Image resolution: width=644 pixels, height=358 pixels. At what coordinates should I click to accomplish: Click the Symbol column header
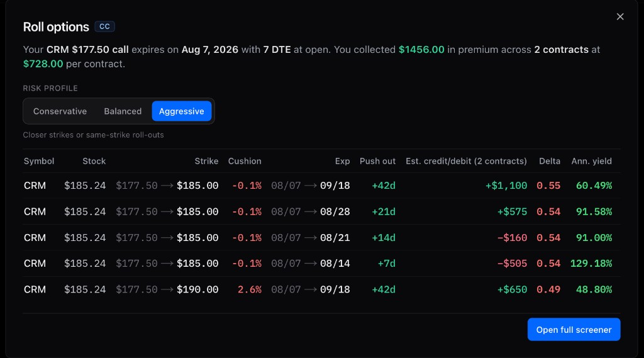(39, 161)
